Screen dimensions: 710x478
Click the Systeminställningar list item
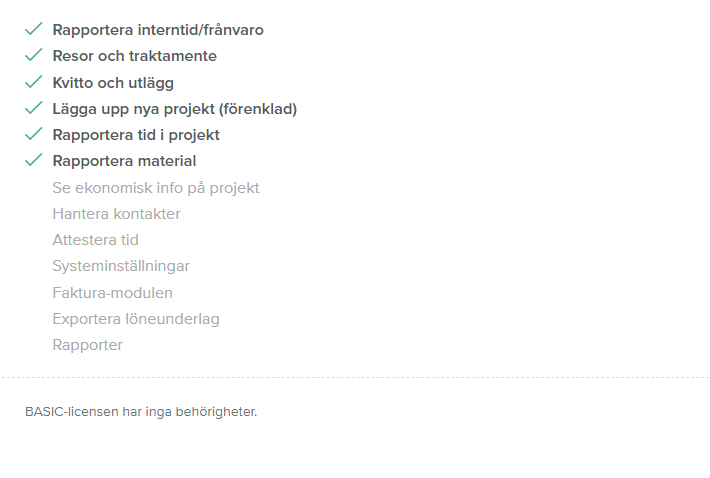pyautogui.click(x=121, y=266)
